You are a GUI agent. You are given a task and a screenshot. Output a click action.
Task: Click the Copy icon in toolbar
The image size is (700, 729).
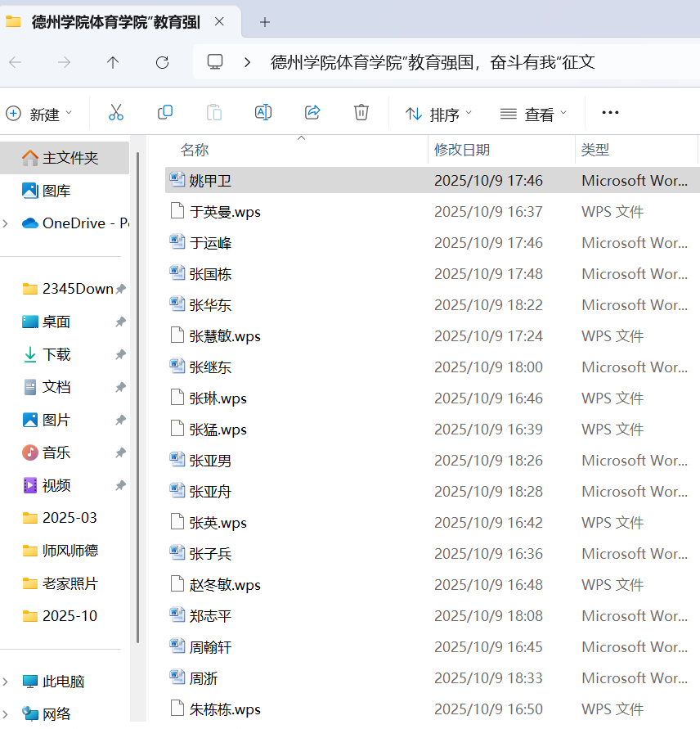165,113
